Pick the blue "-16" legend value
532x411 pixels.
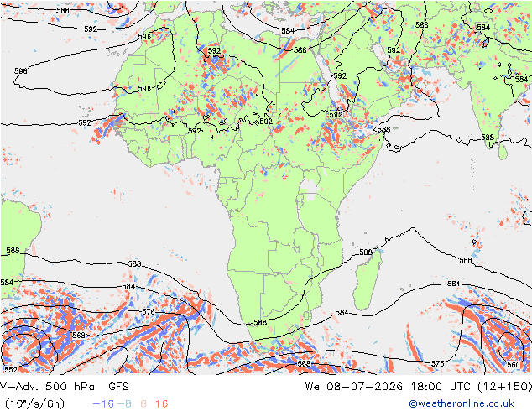103,403
